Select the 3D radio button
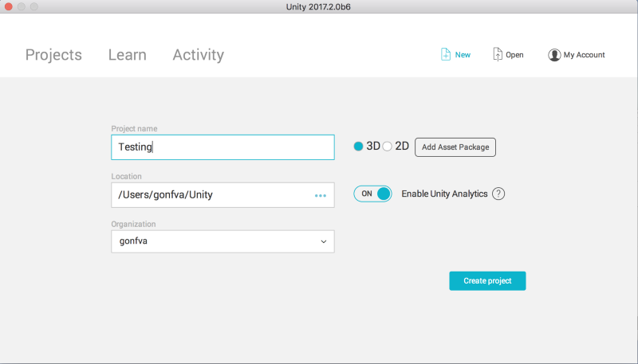 (x=358, y=147)
